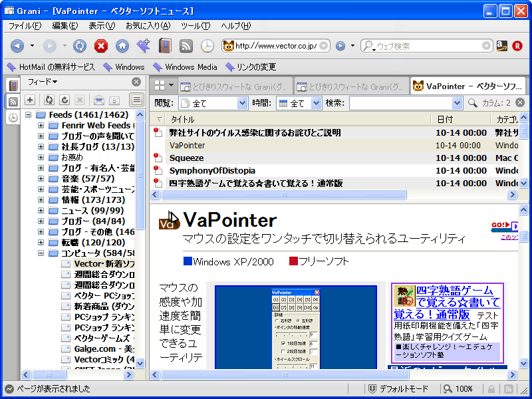
Task: Switch sidebar to history clock icon
Action: (13, 118)
